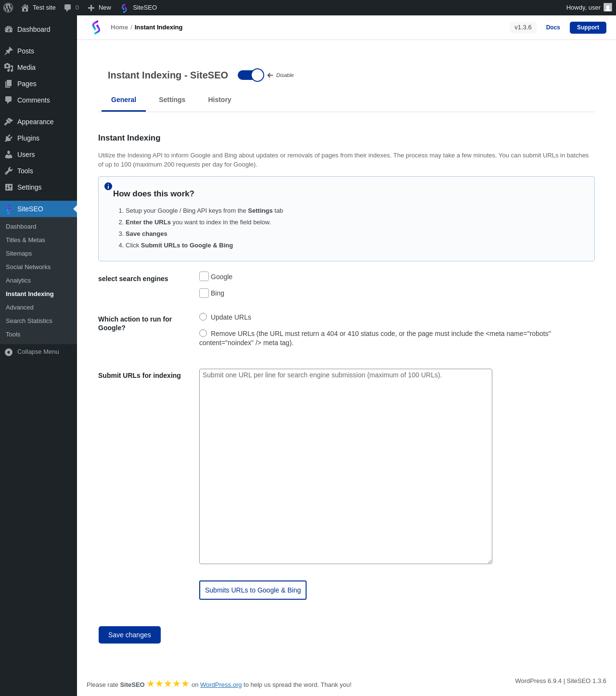This screenshot has height=696, width=616.
Task: Open the Plugins menu icon
Action: click(9, 138)
